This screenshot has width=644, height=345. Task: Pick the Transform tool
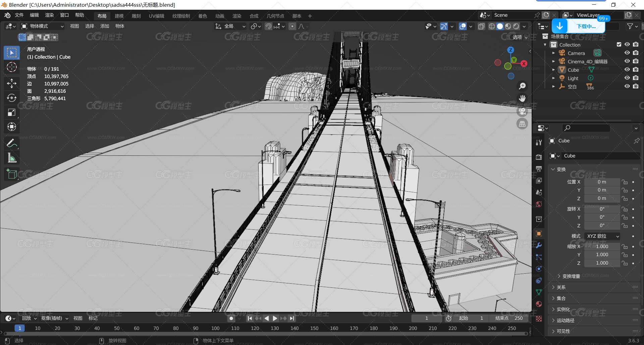12,127
